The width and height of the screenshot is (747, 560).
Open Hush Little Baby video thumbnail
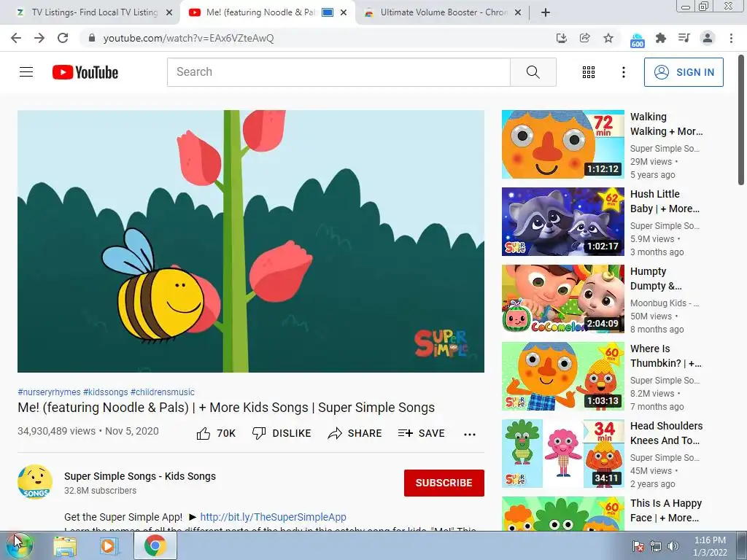point(562,222)
